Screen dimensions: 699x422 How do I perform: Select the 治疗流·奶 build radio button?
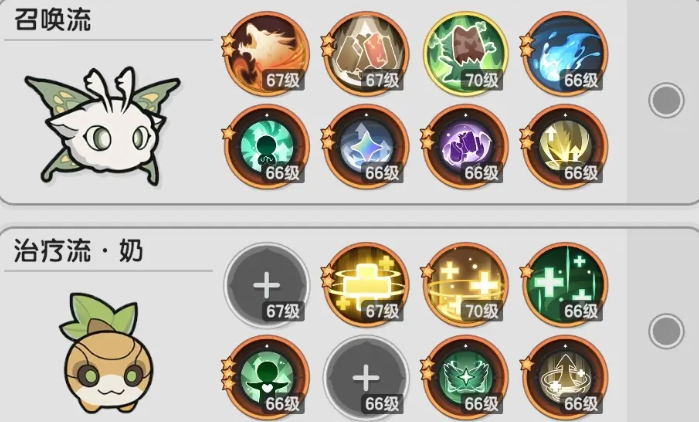point(666,331)
